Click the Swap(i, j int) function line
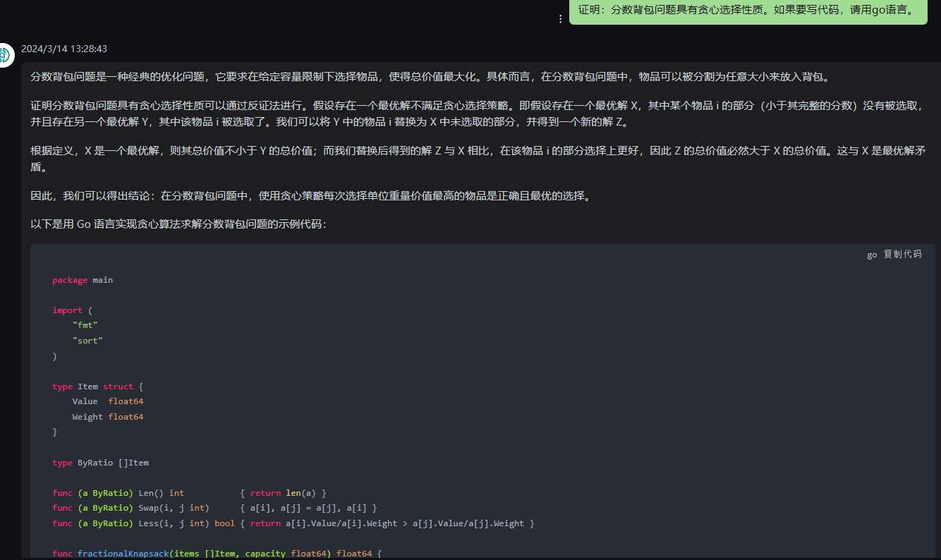This screenshot has height=560, width=941. (x=214, y=508)
